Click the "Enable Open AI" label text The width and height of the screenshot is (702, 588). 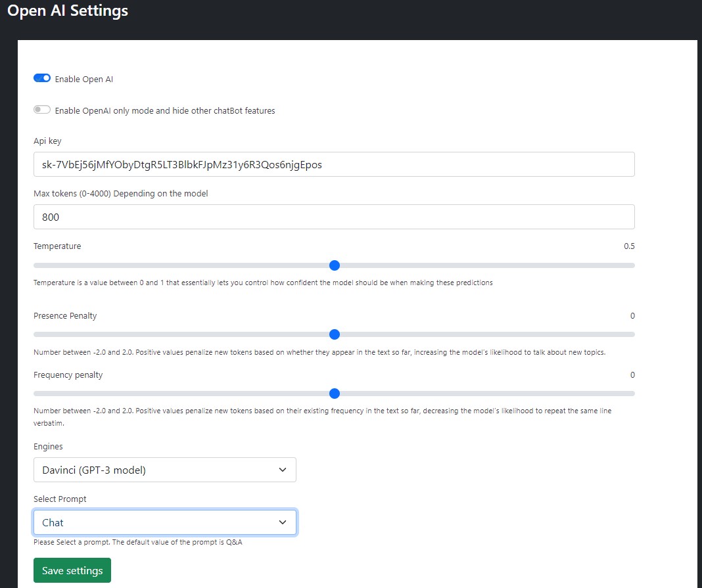83,79
